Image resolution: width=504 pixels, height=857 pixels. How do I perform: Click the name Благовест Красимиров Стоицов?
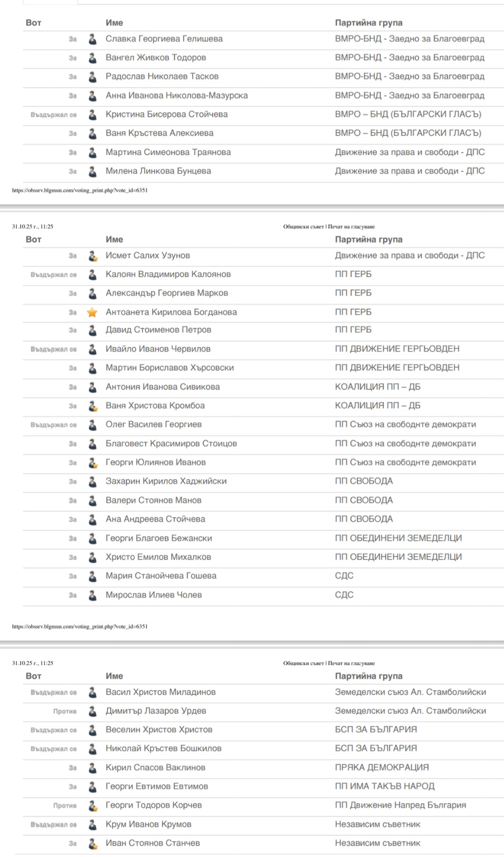(171, 443)
